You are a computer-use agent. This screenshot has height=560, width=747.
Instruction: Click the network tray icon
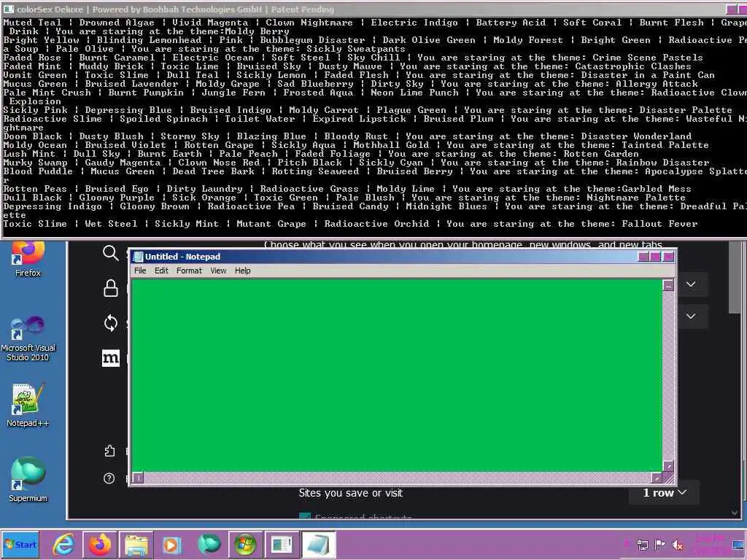coord(643,545)
